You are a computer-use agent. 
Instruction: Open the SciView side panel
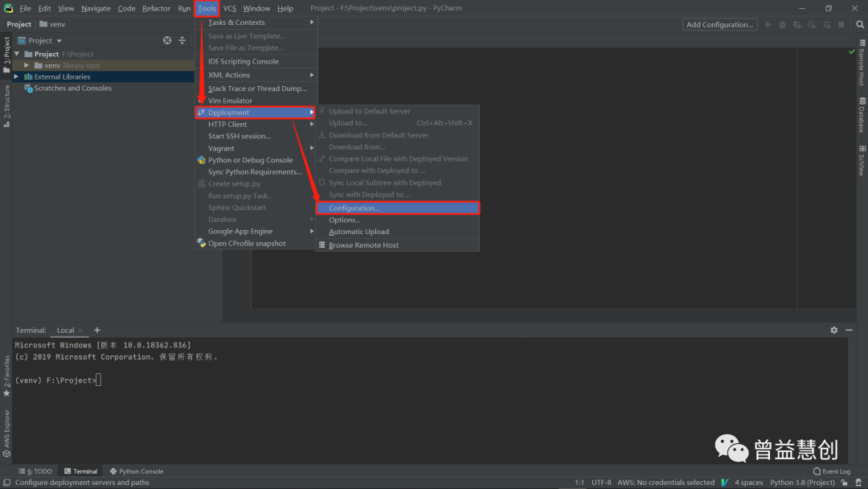coord(862,161)
